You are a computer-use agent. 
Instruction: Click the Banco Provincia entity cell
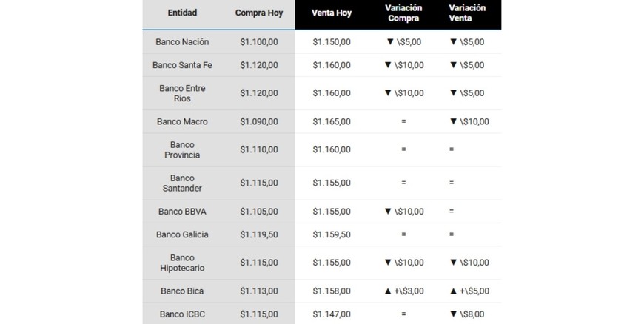[x=182, y=150]
